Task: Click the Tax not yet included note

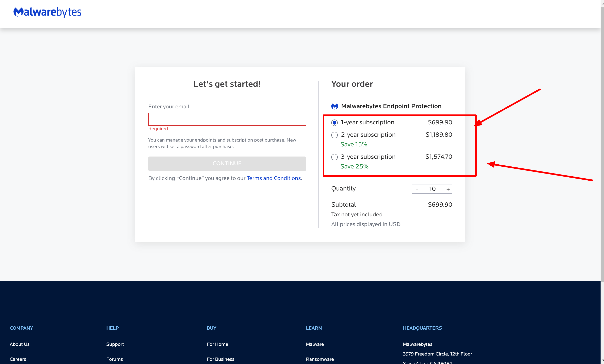Action: (x=357, y=215)
